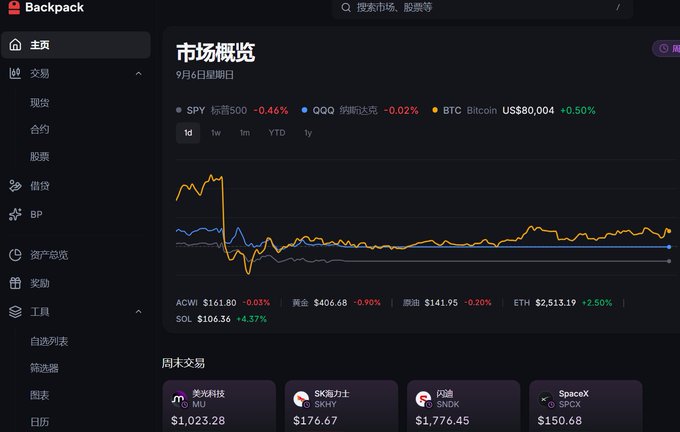Click the ACWI $161.80 quote

pos(223,303)
